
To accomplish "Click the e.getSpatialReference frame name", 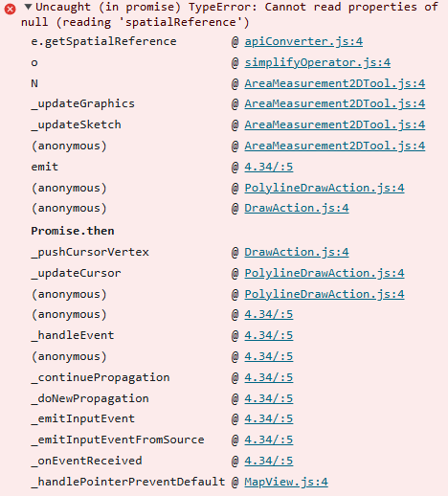I will click(103, 41).
